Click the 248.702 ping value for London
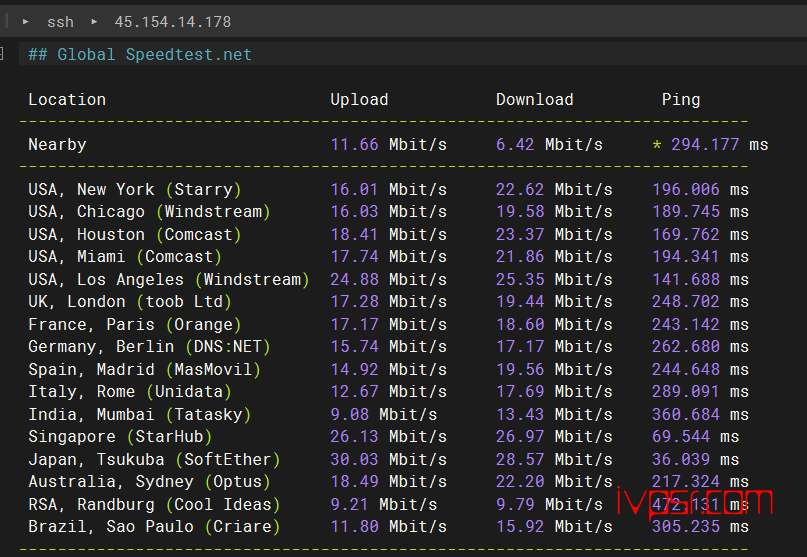This screenshot has height=557, width=807. point(686,302)
